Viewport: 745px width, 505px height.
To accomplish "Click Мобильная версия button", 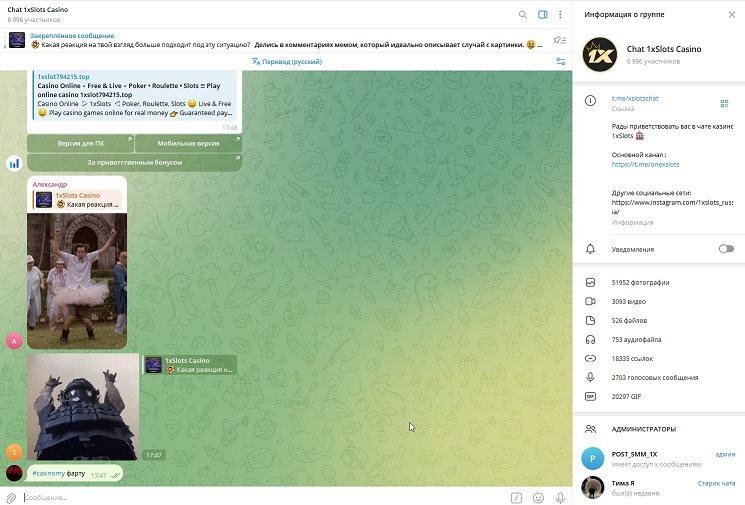I will 188,143.
